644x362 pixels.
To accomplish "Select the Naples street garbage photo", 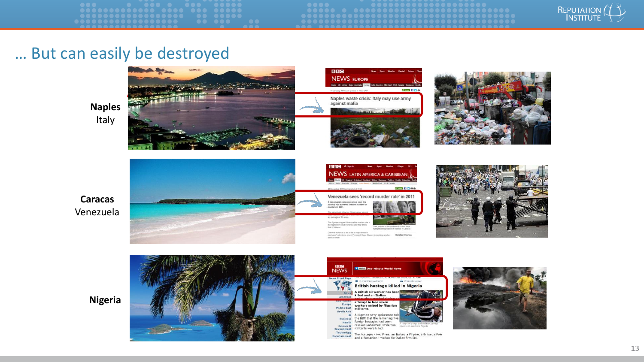I will click(x=492, y=108).
